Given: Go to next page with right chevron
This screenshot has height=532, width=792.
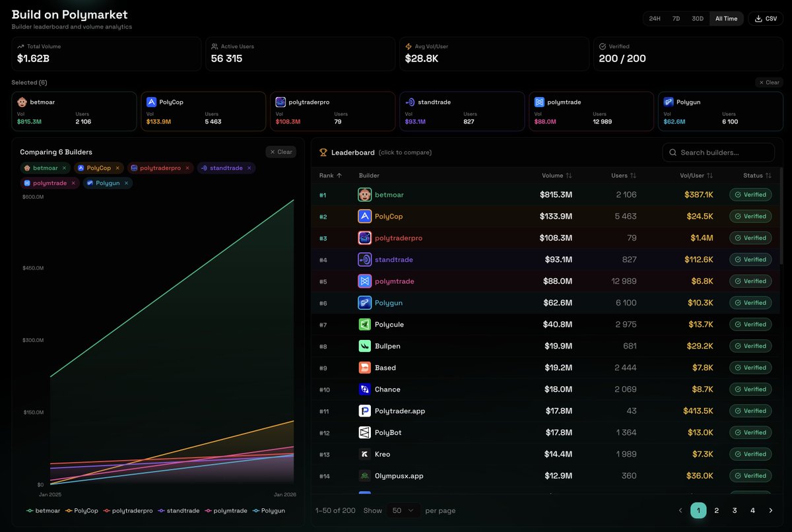Looking at the screenshot, I should coord(770,510).
